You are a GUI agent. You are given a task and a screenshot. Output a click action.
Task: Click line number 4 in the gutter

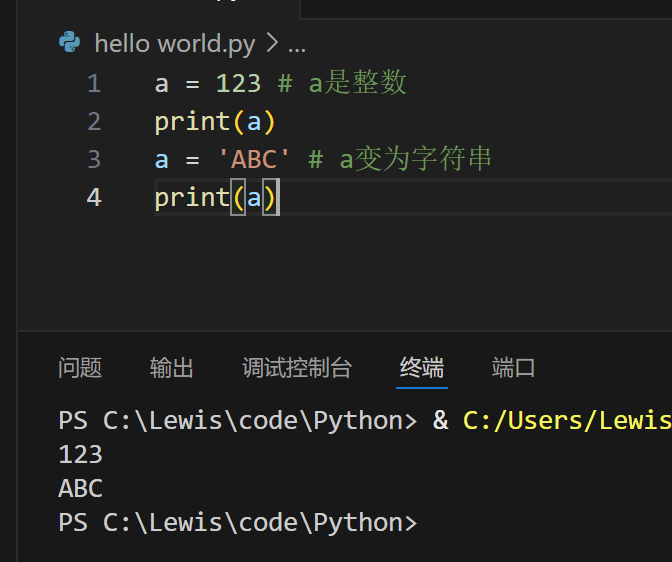[94, 197]
